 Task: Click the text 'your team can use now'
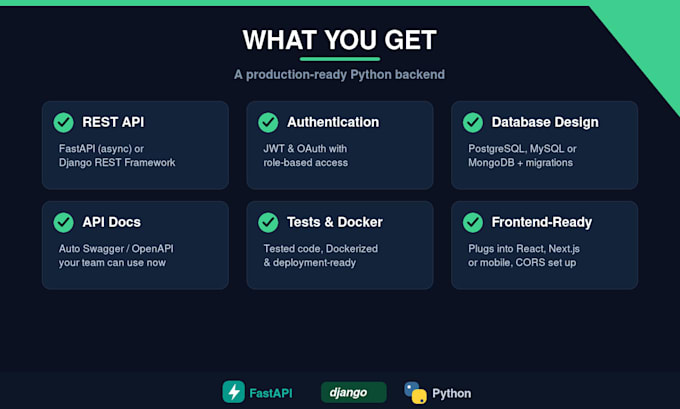coord(112,263)
